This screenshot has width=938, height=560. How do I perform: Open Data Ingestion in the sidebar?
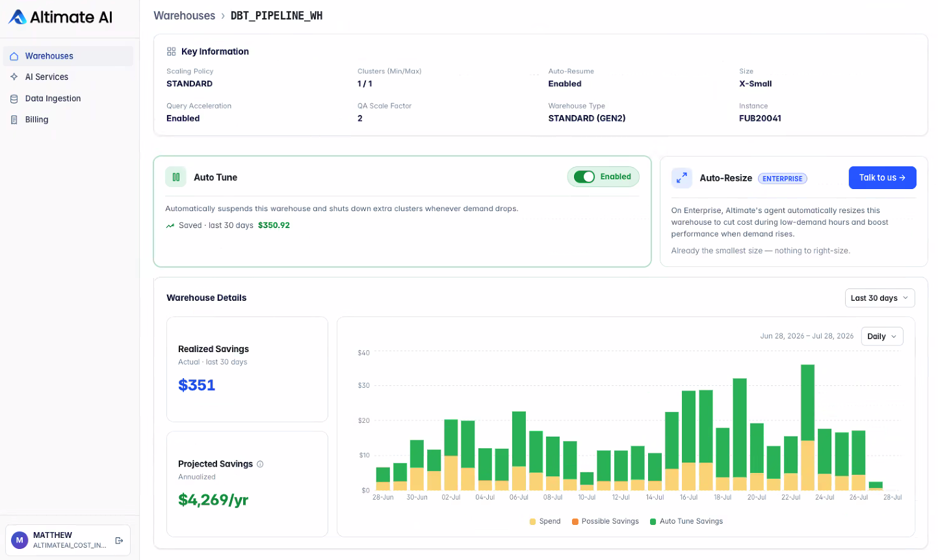(x=68, y=99)
